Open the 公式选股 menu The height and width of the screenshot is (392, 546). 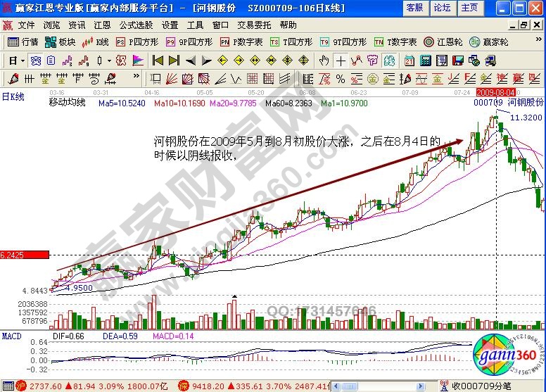click(136, 25)
